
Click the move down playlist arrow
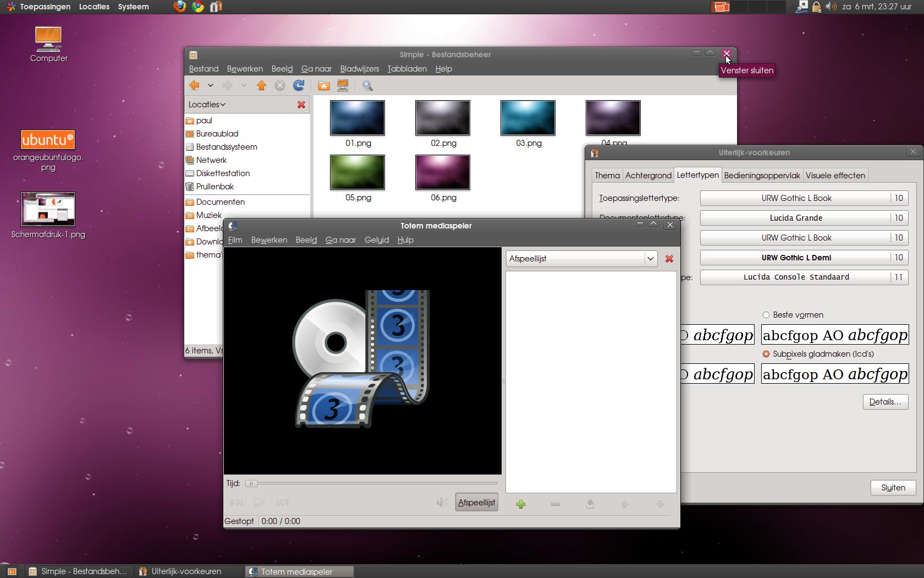[x=660, y=504]
